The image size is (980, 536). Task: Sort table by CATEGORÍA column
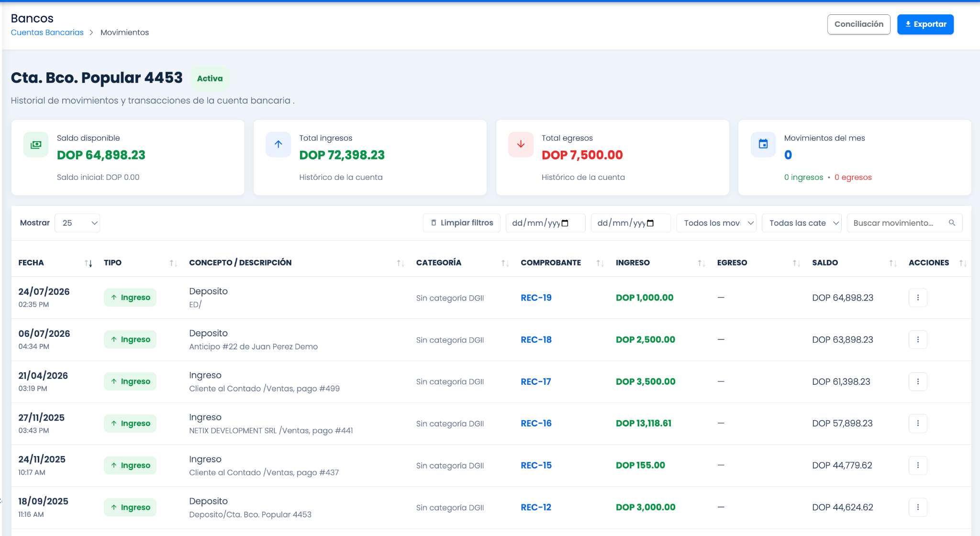(x=505, y=263)
